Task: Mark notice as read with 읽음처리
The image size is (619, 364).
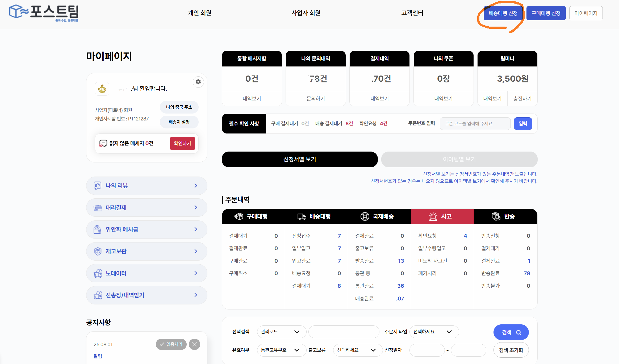Action: tap(171, 344)
